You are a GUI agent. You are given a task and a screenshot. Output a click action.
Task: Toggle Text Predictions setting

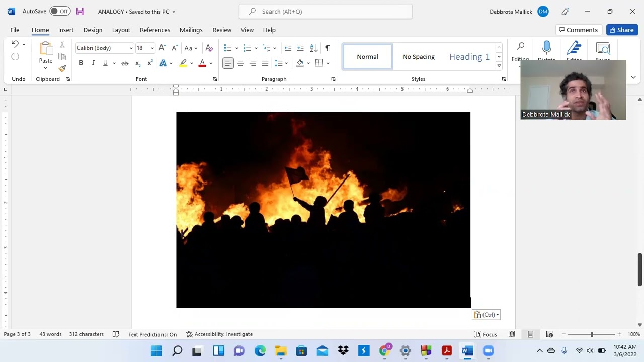(x=152, y=334)
